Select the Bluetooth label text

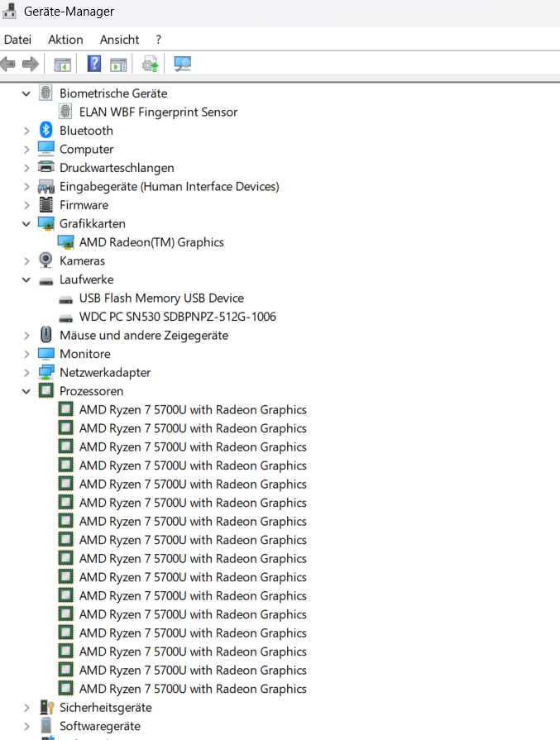point(86,131)
